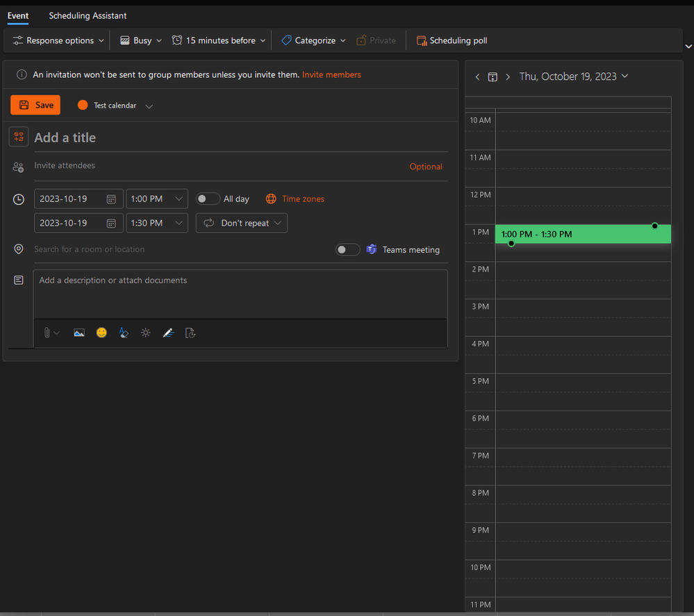Toggle the All day switch
694x616 pixels.
208,199
